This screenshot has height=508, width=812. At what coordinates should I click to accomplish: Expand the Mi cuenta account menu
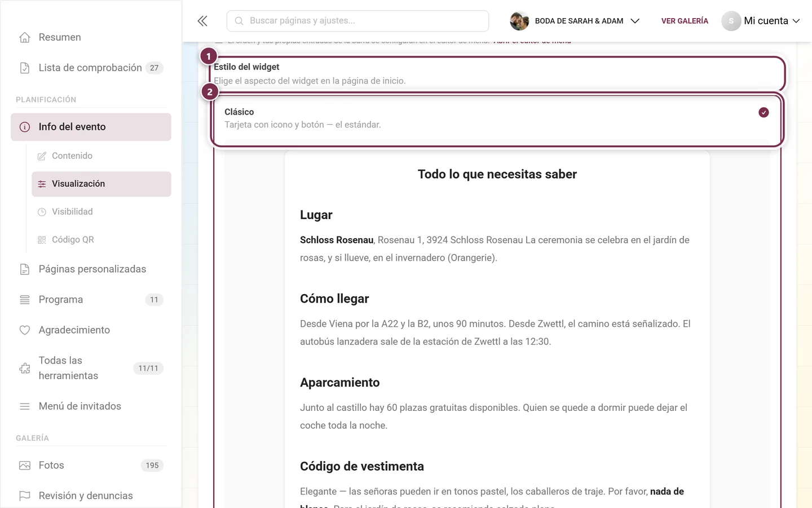point(761,21)
